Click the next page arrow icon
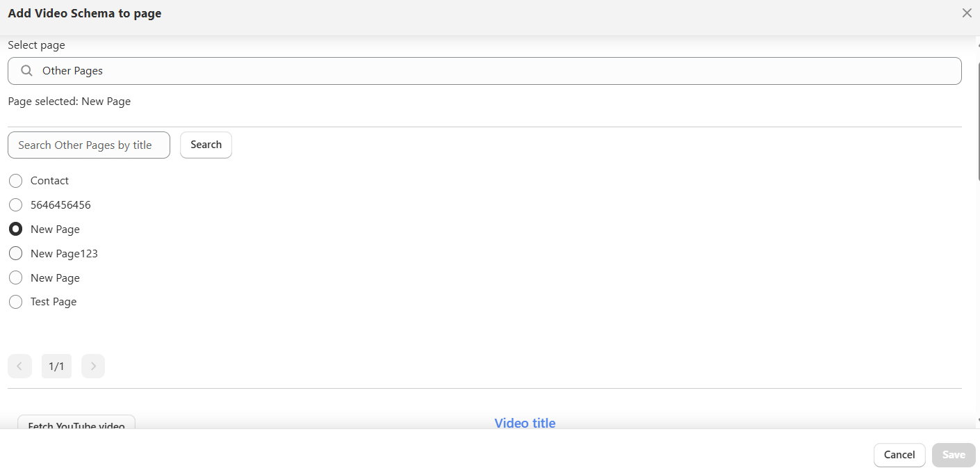The height and width of the screenshot is (475, 980). point(92,366)
